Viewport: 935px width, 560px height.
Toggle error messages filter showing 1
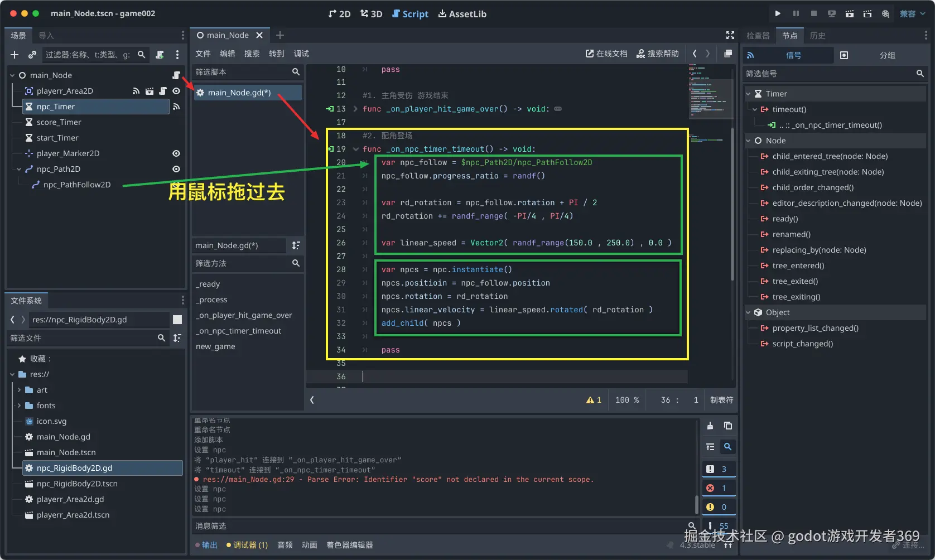click(719, 488)
